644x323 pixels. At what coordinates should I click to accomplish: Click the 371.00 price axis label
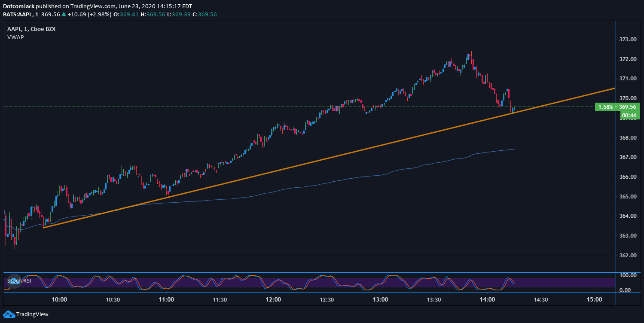628,79
